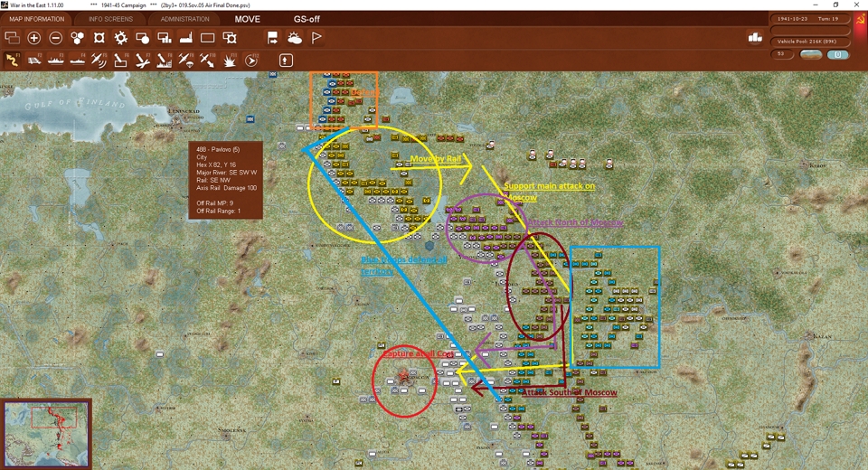Toggle the hex grid display icon
This screenshot has height=470, width=868.
(x=77, y=38)
